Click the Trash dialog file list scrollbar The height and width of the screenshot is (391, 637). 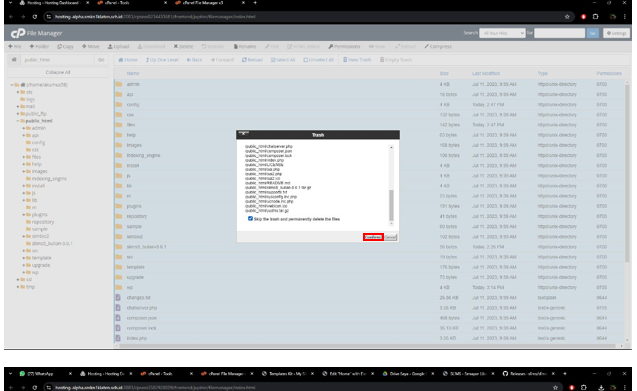[391, 205]
